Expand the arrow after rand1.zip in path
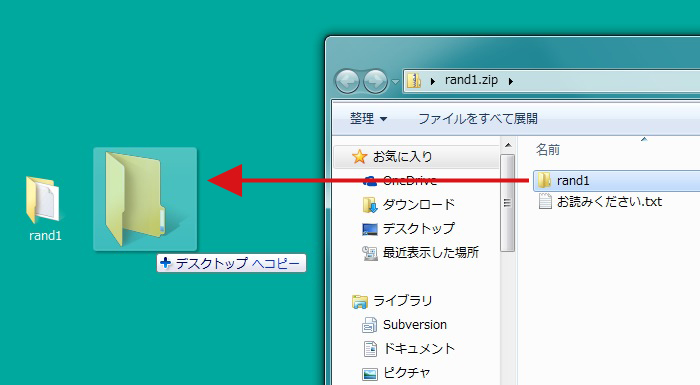Image resolution: width=700 pixels, height=385 pixels. (510, 81)
